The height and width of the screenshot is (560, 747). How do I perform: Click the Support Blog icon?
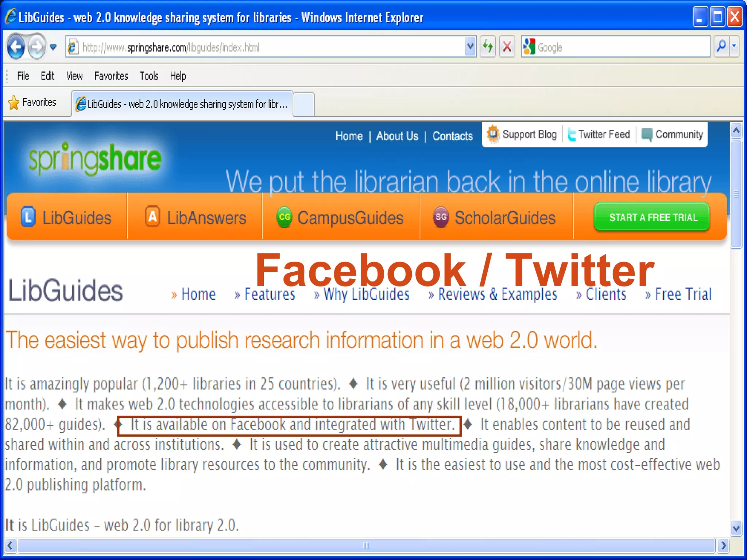pyautogui.click(x=493, y=134)
